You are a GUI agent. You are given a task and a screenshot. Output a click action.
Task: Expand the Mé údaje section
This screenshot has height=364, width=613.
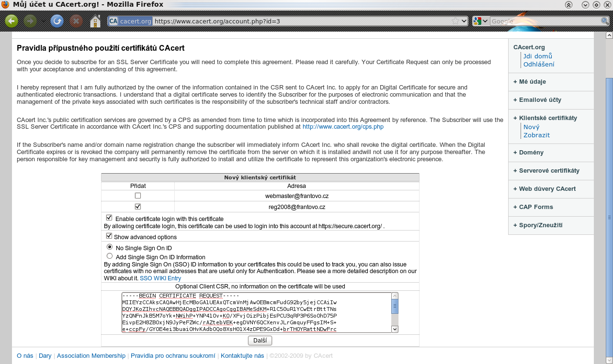530,82
